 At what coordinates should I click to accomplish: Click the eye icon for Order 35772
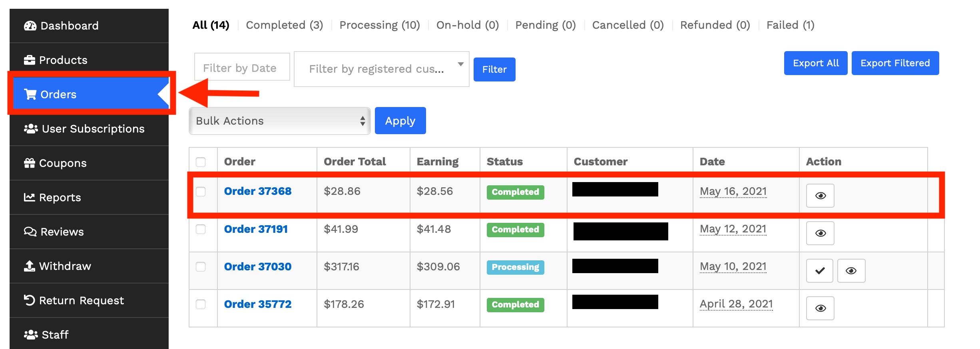point(820,308)
